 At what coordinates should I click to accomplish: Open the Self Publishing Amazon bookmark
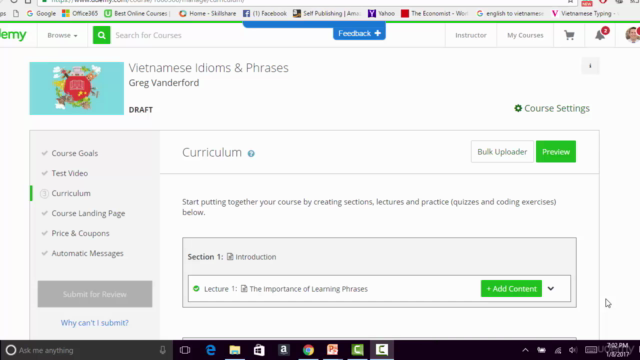(327, 13)
